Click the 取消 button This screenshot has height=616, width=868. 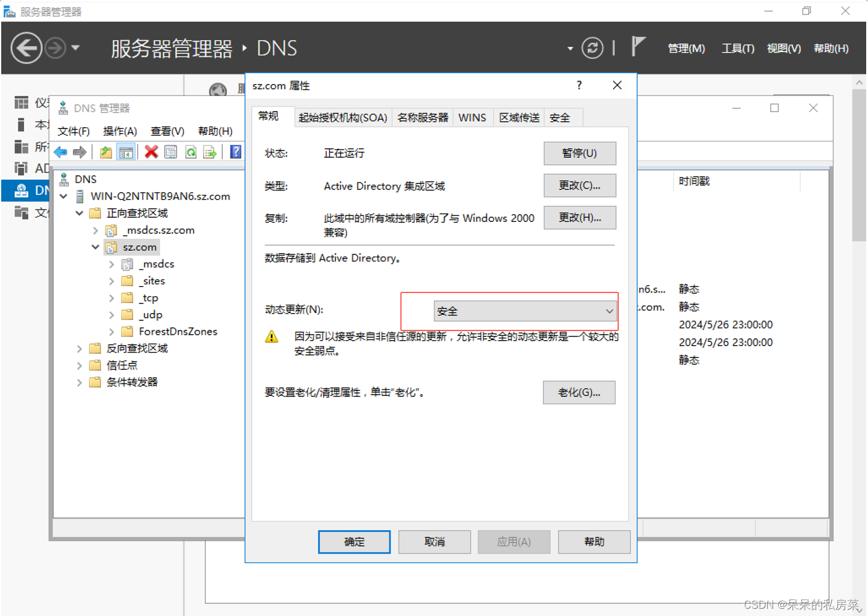[x=434, y=542]
